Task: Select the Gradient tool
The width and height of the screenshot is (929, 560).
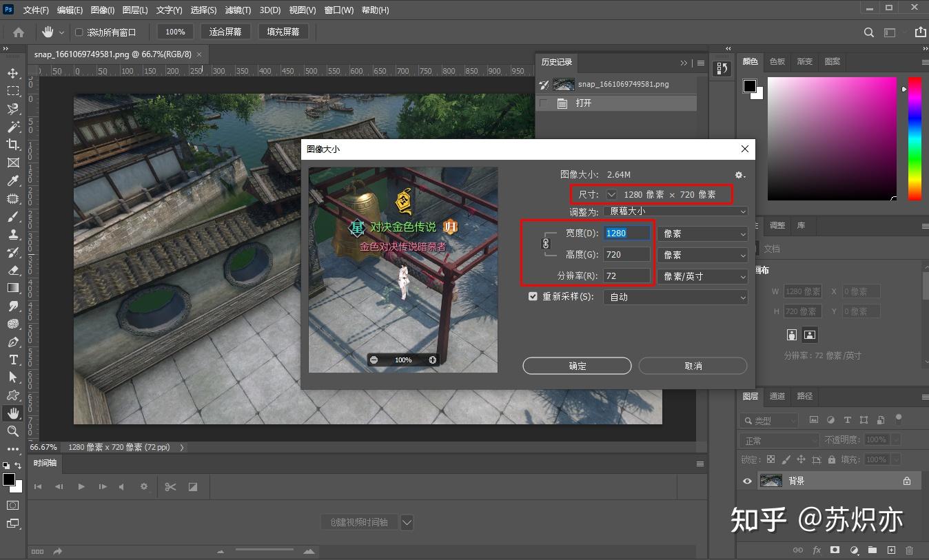Action: [13, 288]
